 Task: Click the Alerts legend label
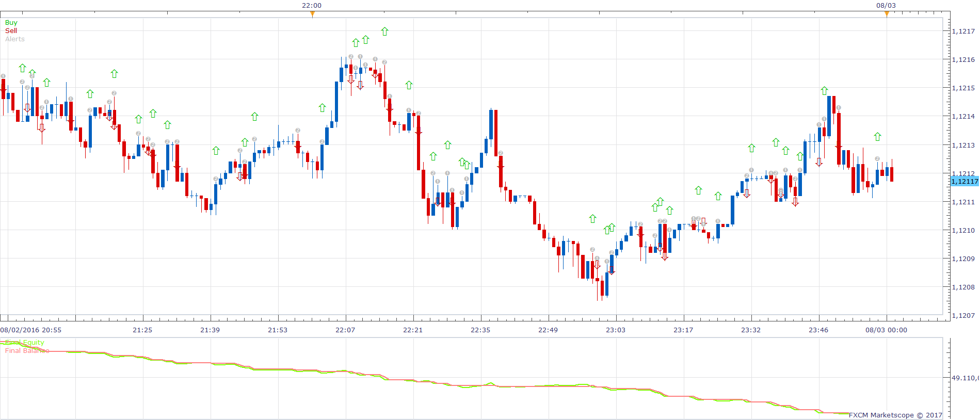pos(15,39)
